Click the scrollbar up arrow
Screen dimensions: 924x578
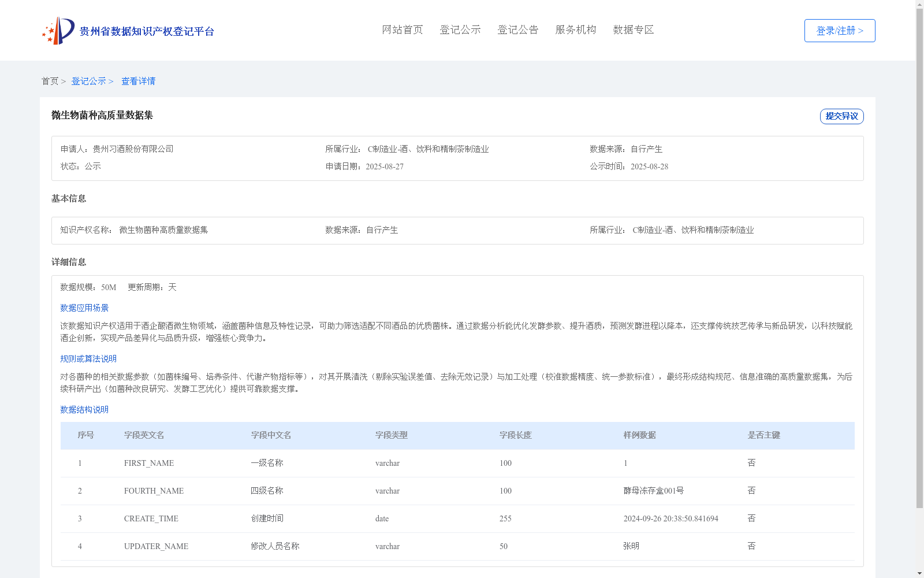click(x=919, y=4)
